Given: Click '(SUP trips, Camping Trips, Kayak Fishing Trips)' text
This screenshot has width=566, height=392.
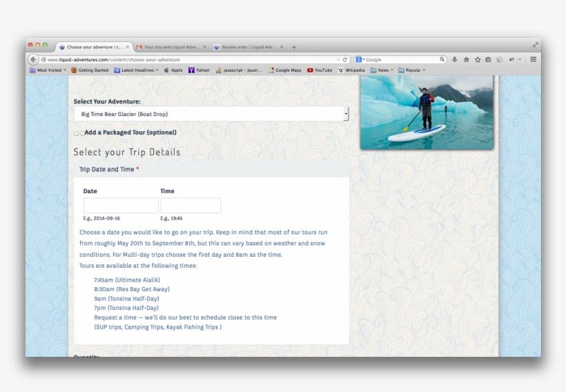Looking at the screenshot, I should (158, 327).
